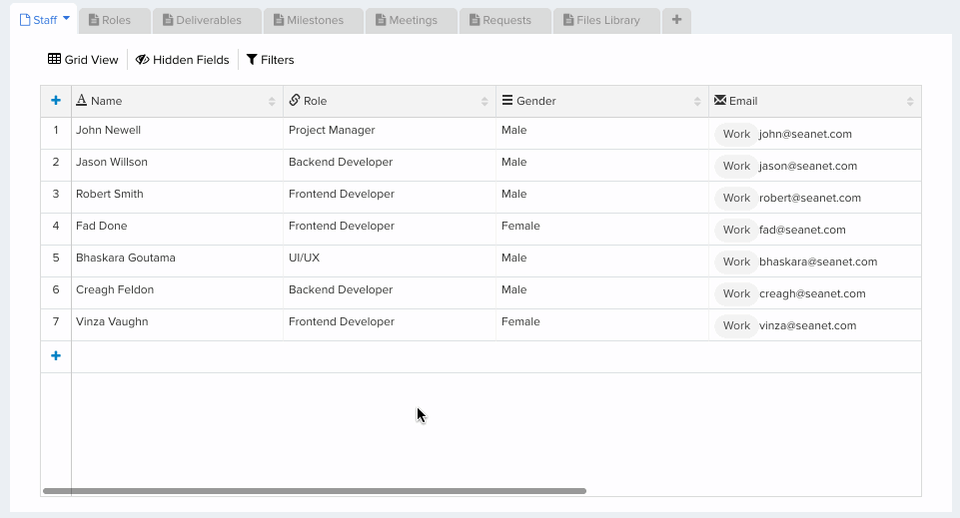The height and width of the screenshot is (518, 960).
Task: Click the bhaskara@seanet.com email
Action: (x=818, y=261)
